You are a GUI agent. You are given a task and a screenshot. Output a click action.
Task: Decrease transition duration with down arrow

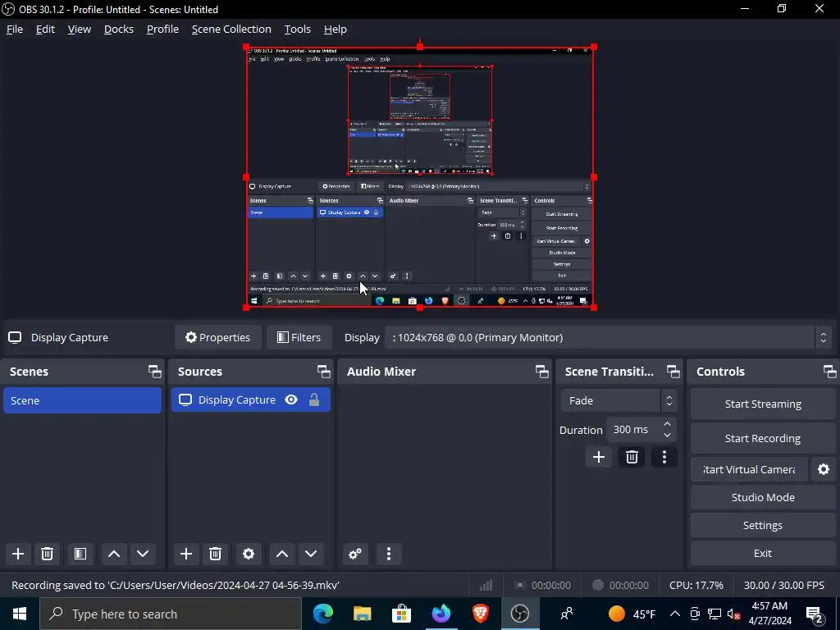667,435
